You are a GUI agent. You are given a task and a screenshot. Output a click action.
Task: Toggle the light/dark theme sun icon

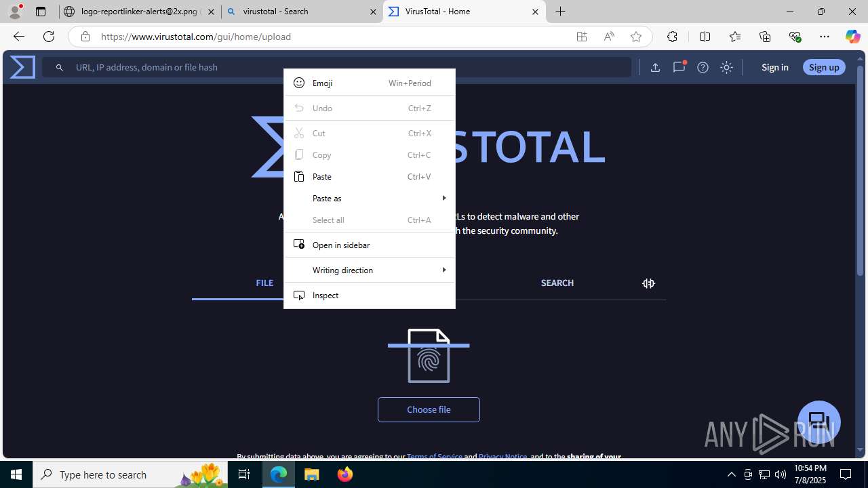pos(726,67)
